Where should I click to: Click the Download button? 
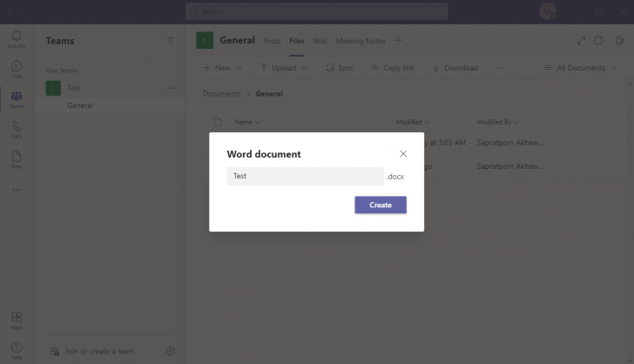[x=455, y=68]
